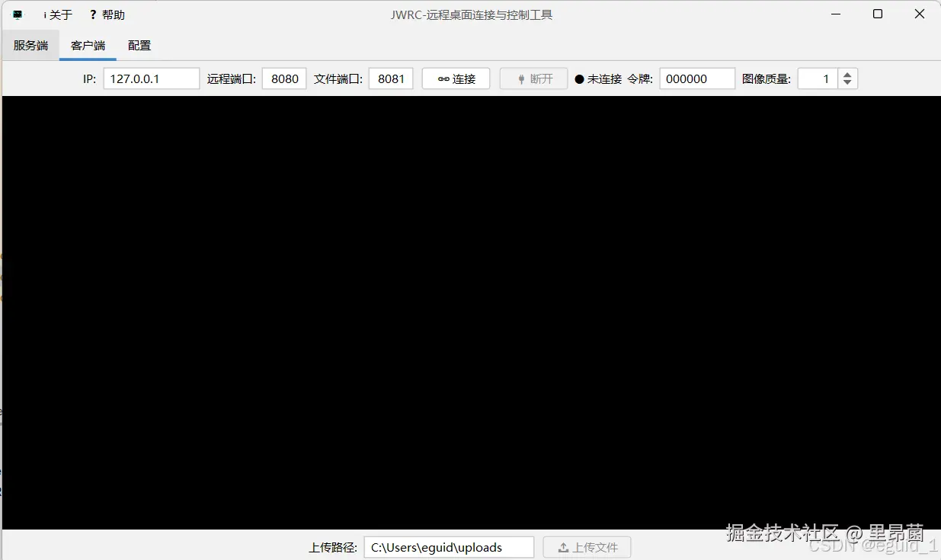941x560 pixels.
Task: Click the JWRC application logo icon
Action: tap(17, 14)
